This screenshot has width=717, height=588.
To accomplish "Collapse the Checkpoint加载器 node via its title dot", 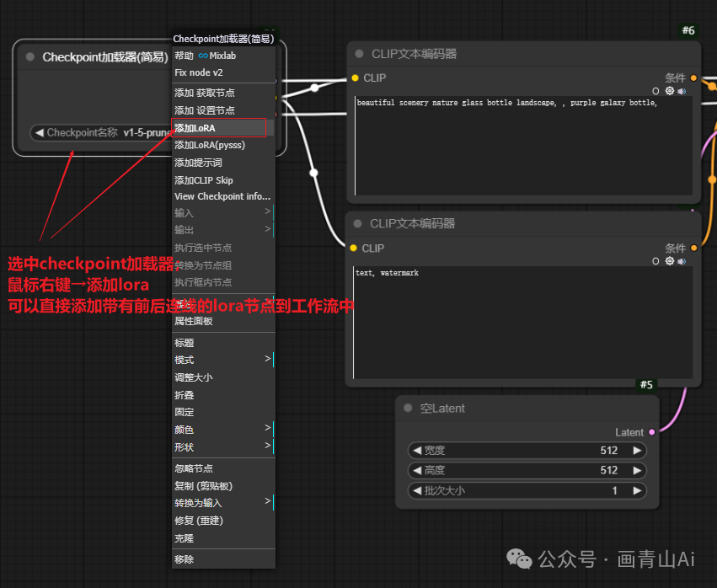I will [x=30, y=56].
